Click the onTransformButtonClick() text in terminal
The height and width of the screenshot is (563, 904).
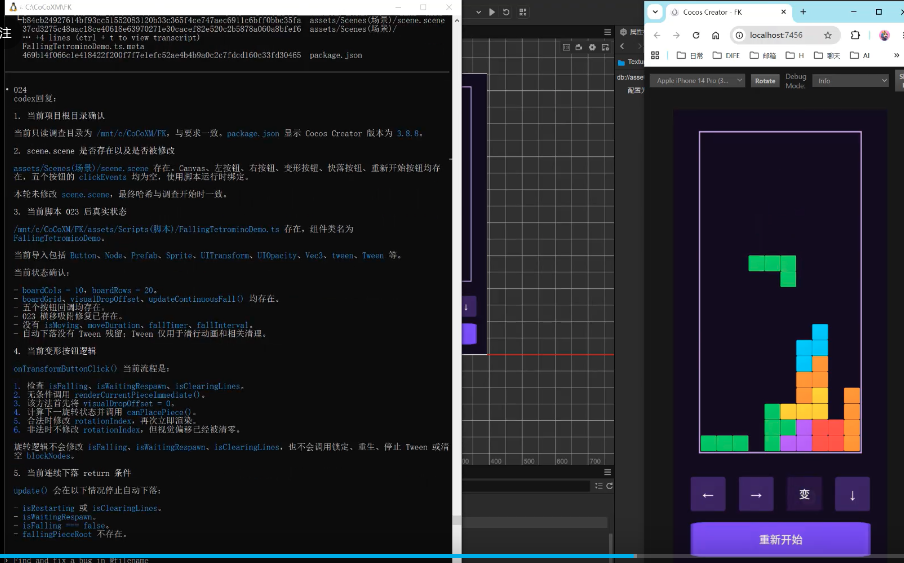tap(65, 368)
